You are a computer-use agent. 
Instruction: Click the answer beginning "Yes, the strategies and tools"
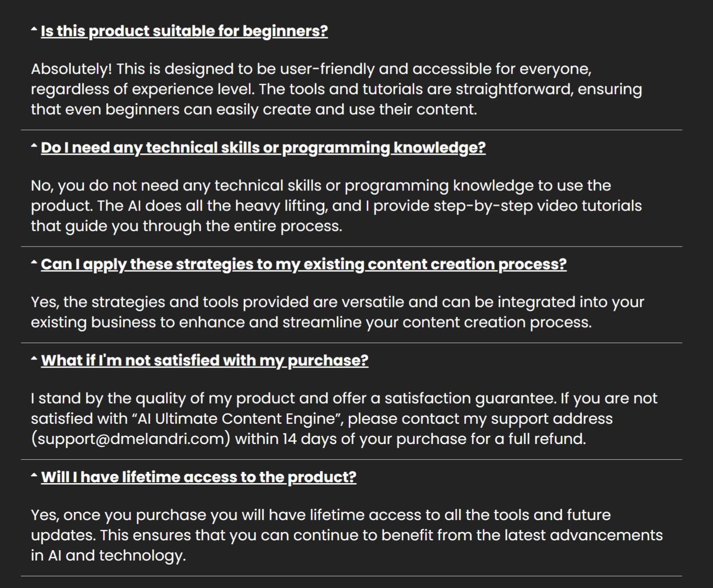[337, 312]
